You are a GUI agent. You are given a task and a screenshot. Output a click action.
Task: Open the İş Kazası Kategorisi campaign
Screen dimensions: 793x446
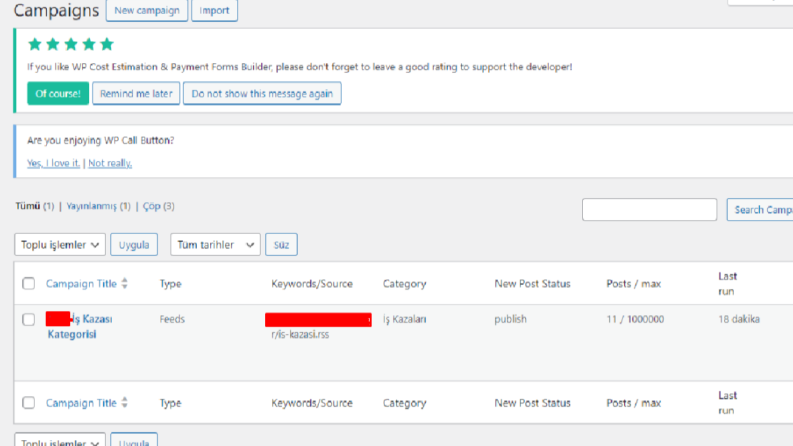[x=80, y=327]
